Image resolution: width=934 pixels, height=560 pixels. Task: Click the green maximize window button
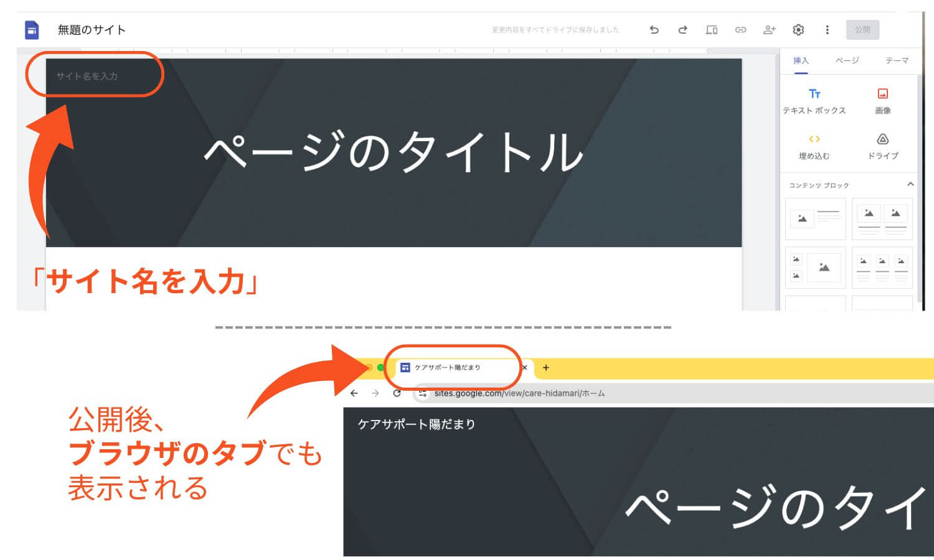380,368
